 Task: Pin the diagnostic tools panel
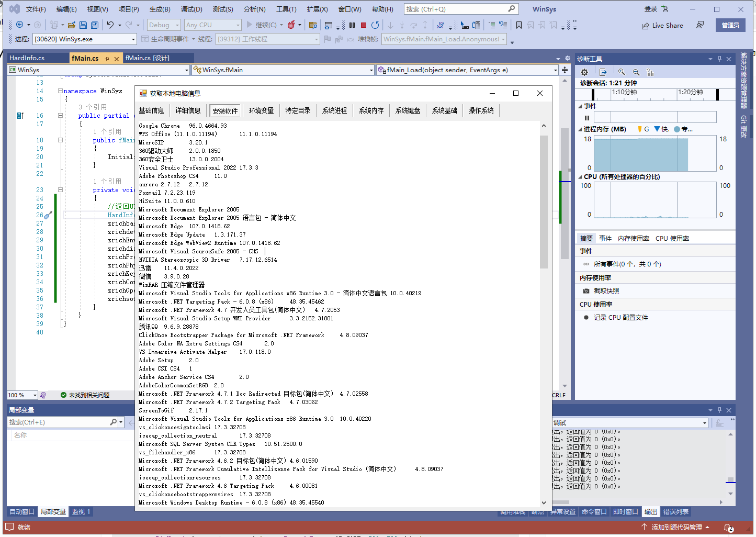719,59
